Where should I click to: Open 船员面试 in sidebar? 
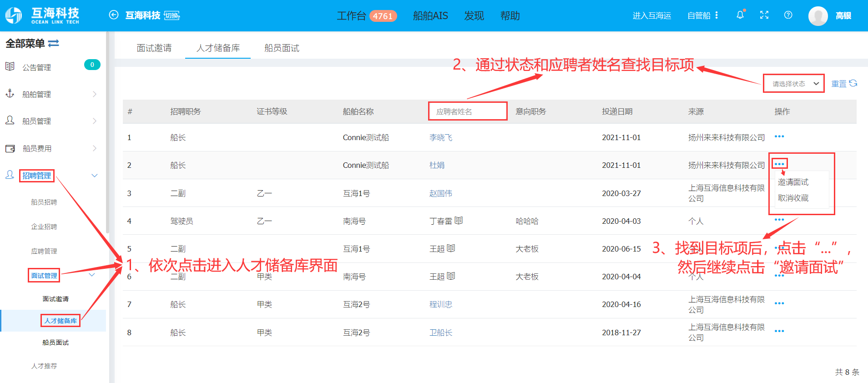[56, 343]
